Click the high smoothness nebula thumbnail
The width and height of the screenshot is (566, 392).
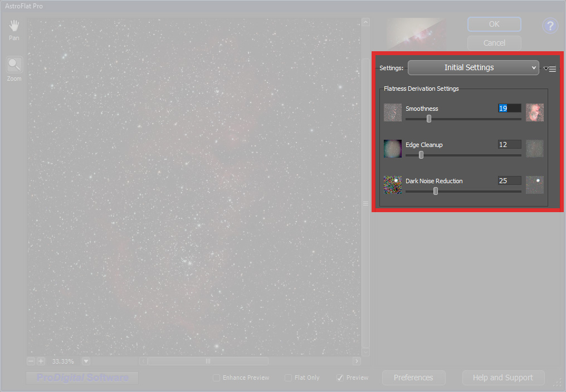click(535, 112)
